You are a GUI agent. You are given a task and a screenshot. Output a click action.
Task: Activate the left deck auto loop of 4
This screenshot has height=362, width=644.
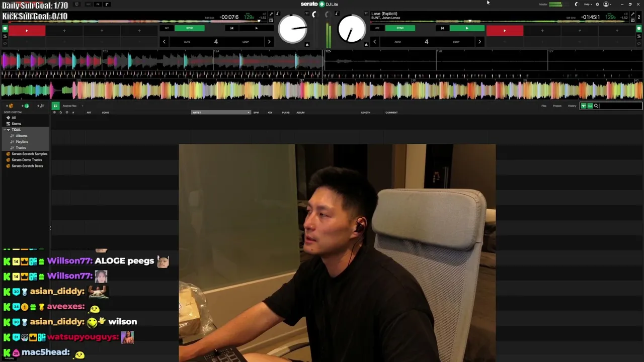(216, 42)
